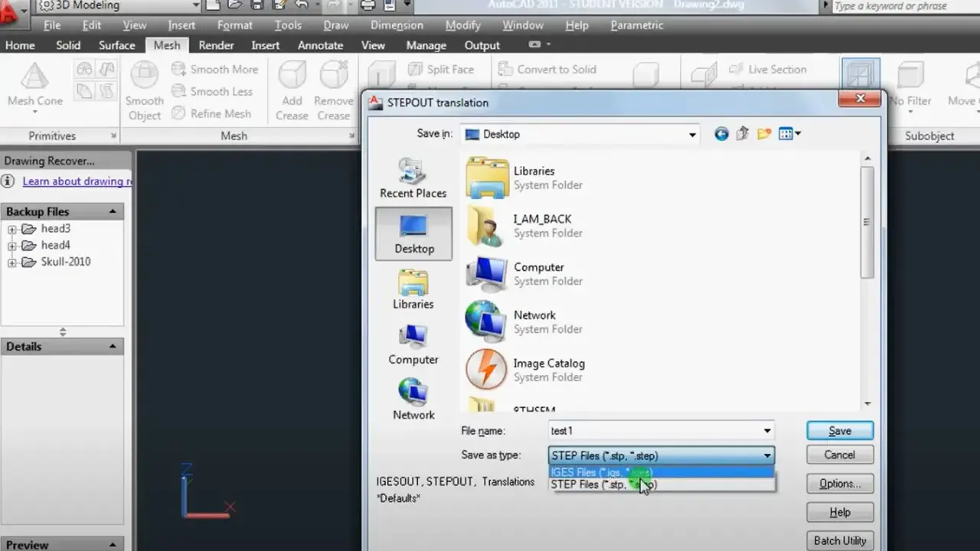Click the Smooth Less tool
Viewport: 980px width, 551px height.
[212, 91]
